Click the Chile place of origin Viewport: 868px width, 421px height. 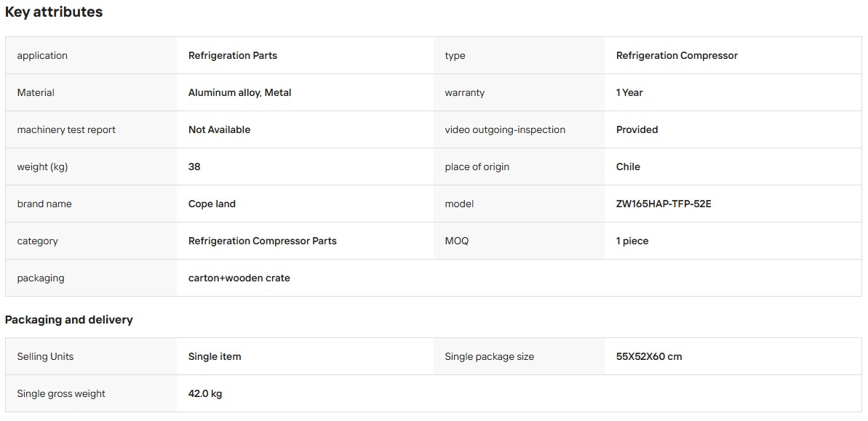tap(628, 167)
